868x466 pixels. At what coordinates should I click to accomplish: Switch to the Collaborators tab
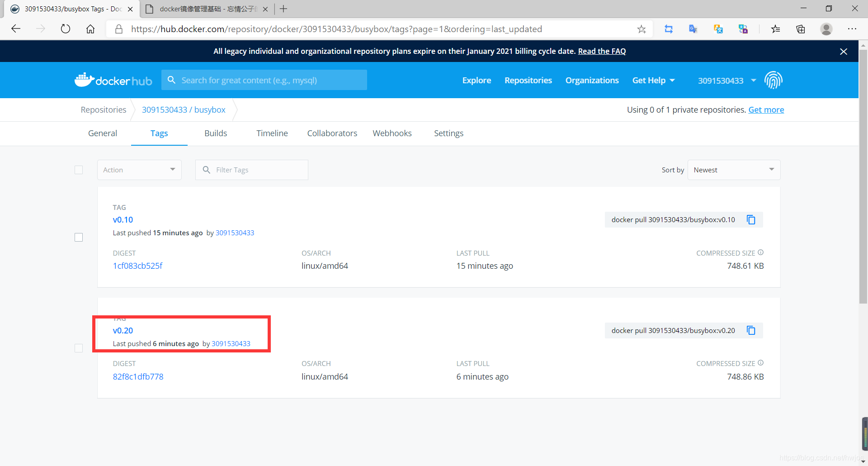coord(332,133)
